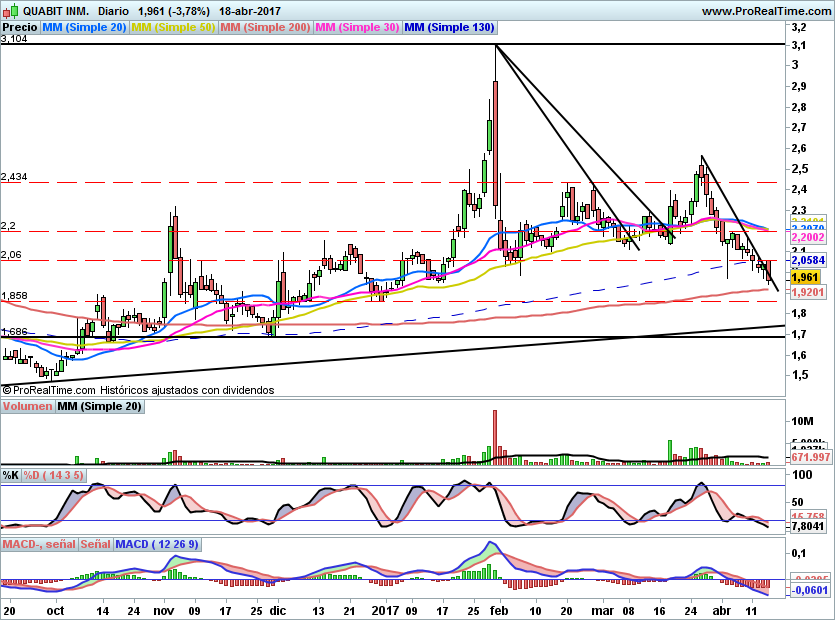Click the candlestick icon beside QUABIT INM.
835x620 pixels.
point(9,10)
